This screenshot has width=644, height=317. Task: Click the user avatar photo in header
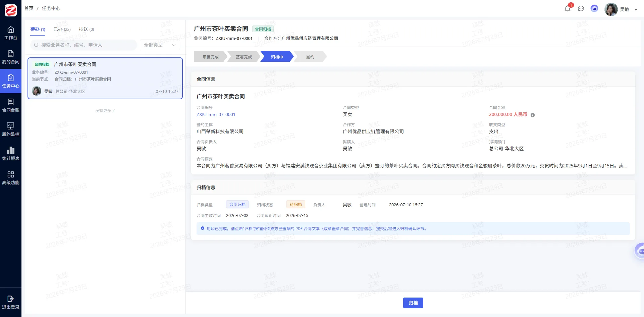[x=611, y=9]
